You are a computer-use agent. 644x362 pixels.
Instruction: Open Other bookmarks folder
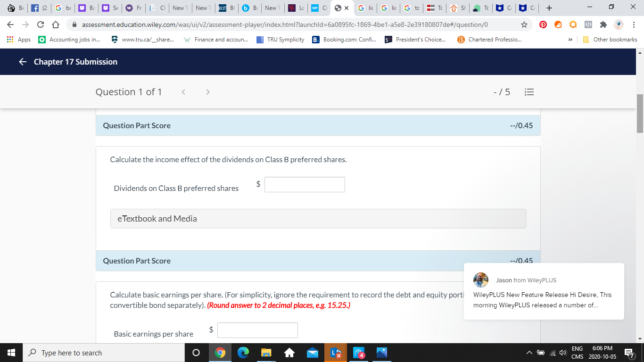610,40
